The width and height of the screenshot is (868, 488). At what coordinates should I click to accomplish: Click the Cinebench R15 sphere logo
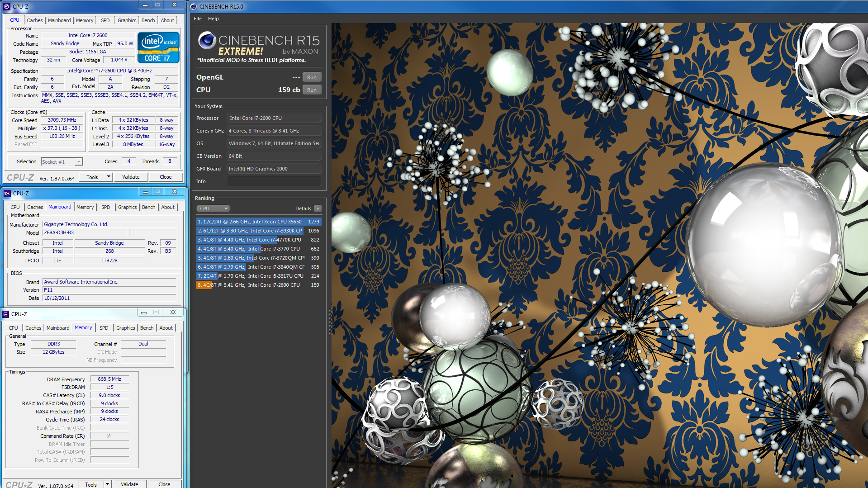pyautogui.click(x=207, y=40)
